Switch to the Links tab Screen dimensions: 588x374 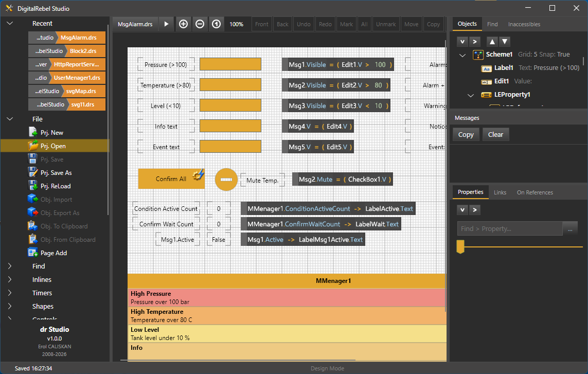click(x=500, y=192)
